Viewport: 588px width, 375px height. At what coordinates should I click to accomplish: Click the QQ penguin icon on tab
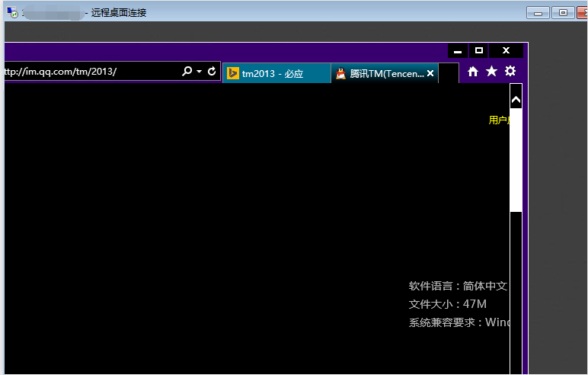tap(340, 74)
